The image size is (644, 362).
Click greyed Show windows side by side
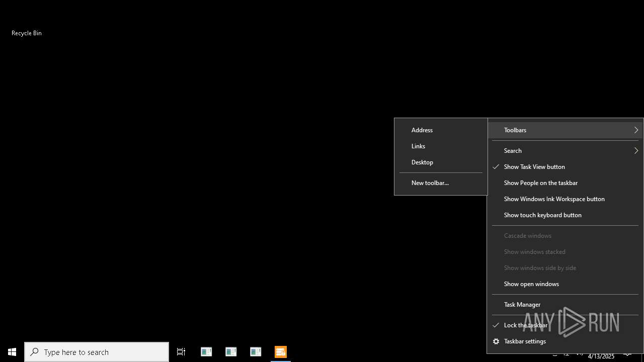point(565,268)
